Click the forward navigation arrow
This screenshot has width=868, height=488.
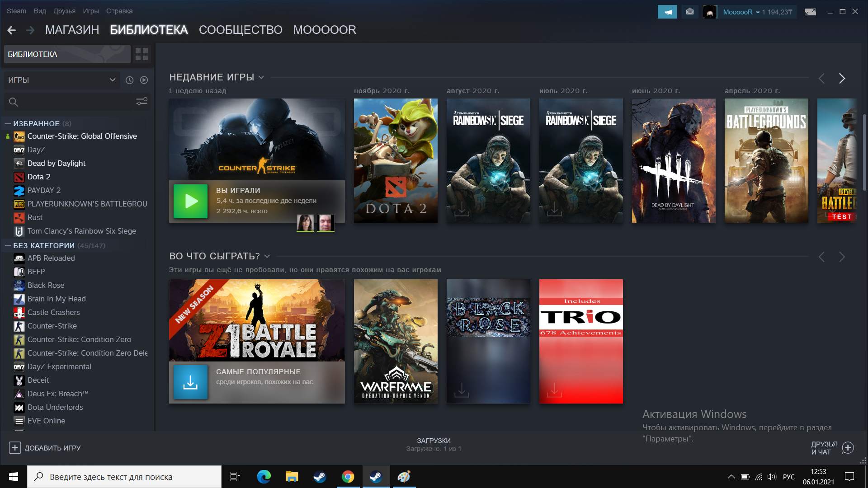[30, 30]
